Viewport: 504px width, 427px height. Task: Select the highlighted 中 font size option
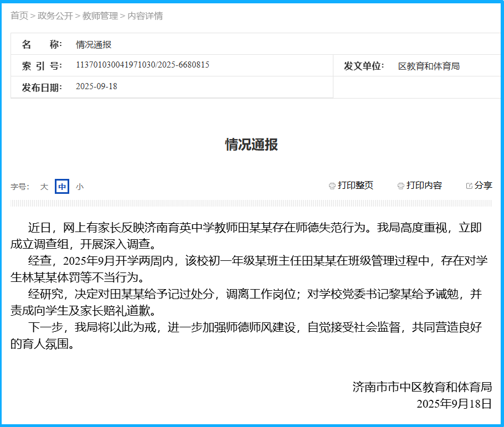62,187
